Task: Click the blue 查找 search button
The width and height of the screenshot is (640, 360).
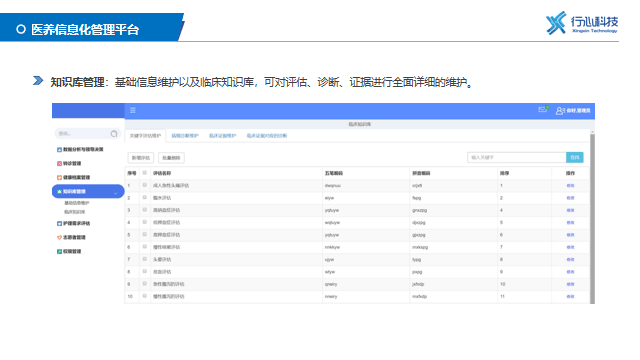Action: pyautogui.click(x=575, y=158)
